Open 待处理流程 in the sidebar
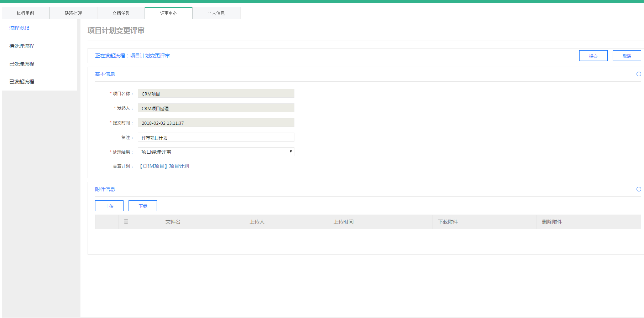This screenshot has width=644, height=318. [22, 46]
